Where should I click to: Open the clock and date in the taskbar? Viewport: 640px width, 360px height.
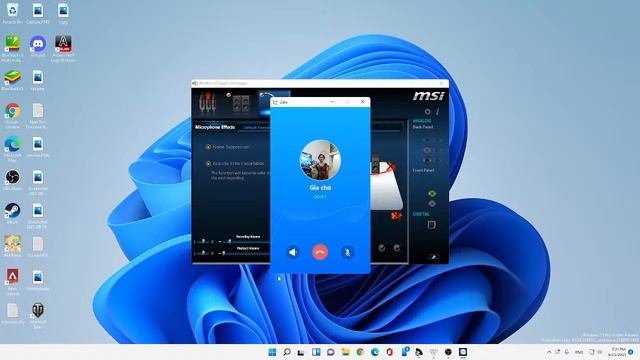point(617,352)
